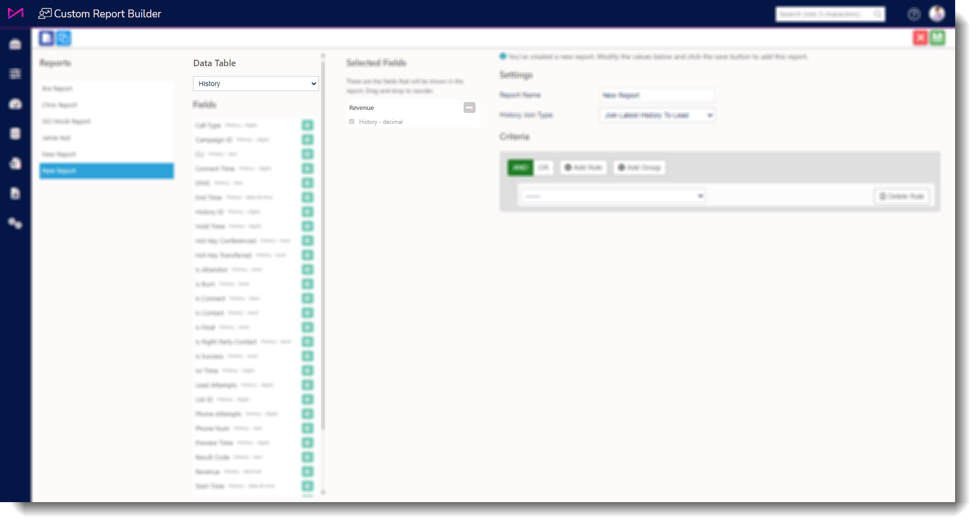Click the Delete Rule button
The height and width of the screenshot is (527, 980).
(901, 197)
